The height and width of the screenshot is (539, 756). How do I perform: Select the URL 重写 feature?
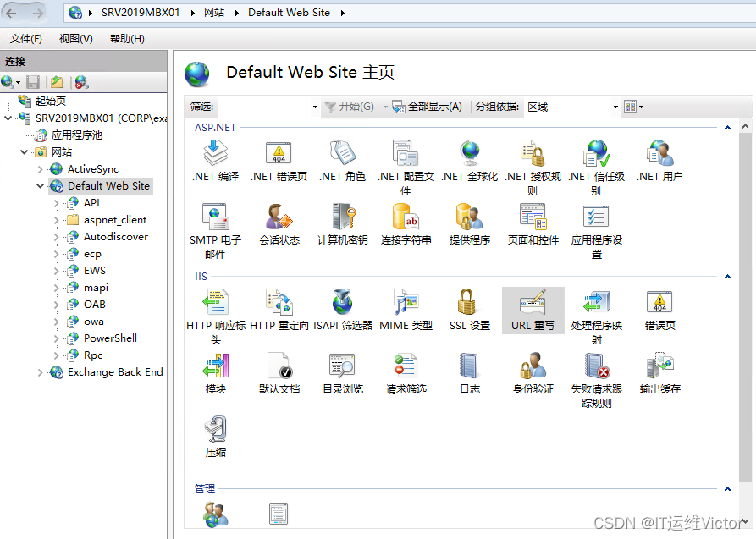533,310
